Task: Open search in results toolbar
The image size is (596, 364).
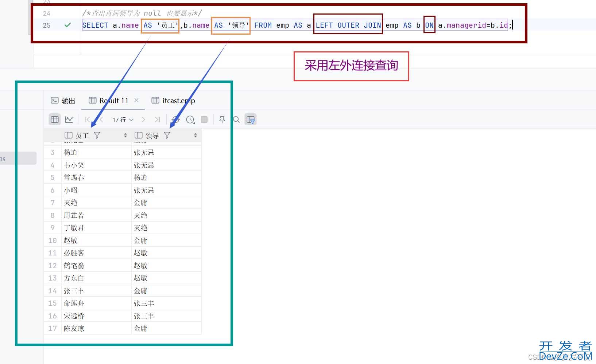Action: pyautogui.click(x=236, y=120)
